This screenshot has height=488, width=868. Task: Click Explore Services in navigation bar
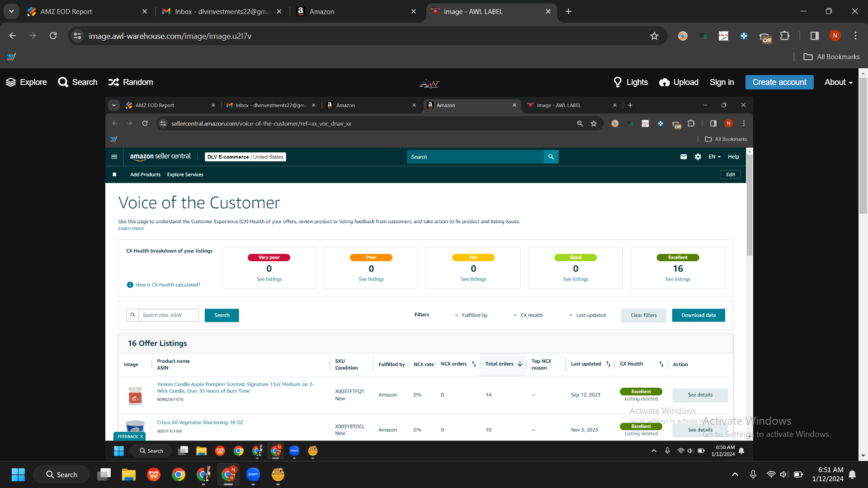click(x=185, y=174)
